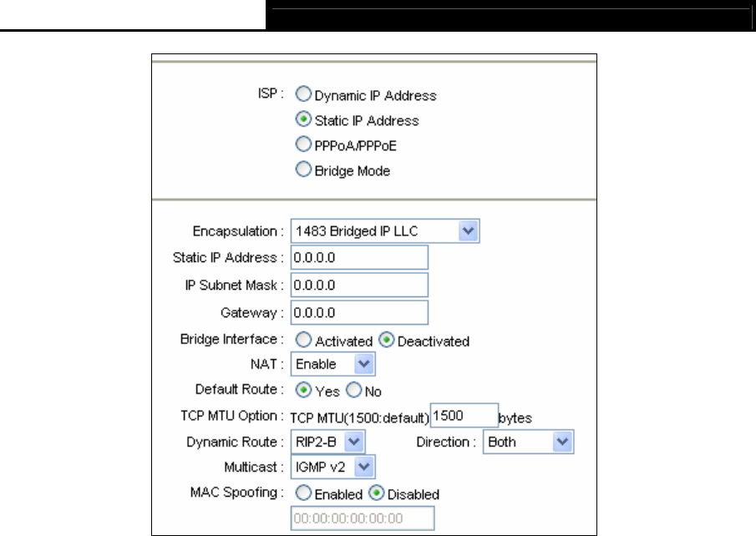Click the Gateway input field
Image resolution: width=756 pixels, height=536 pixels.
click(359, 312)
